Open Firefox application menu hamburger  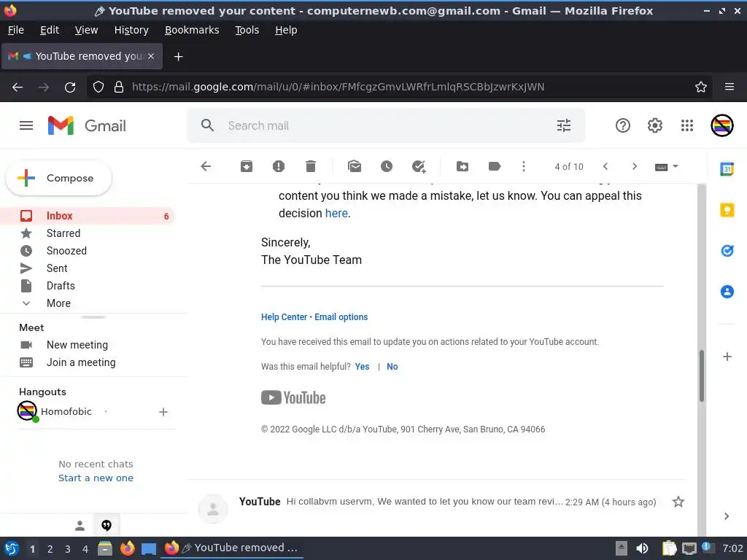point(729,87)
